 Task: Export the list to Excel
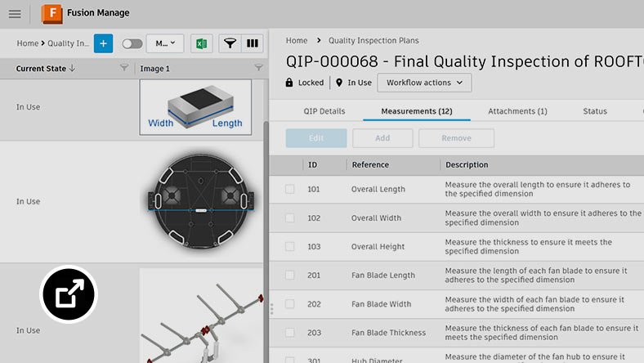(199, 43)
